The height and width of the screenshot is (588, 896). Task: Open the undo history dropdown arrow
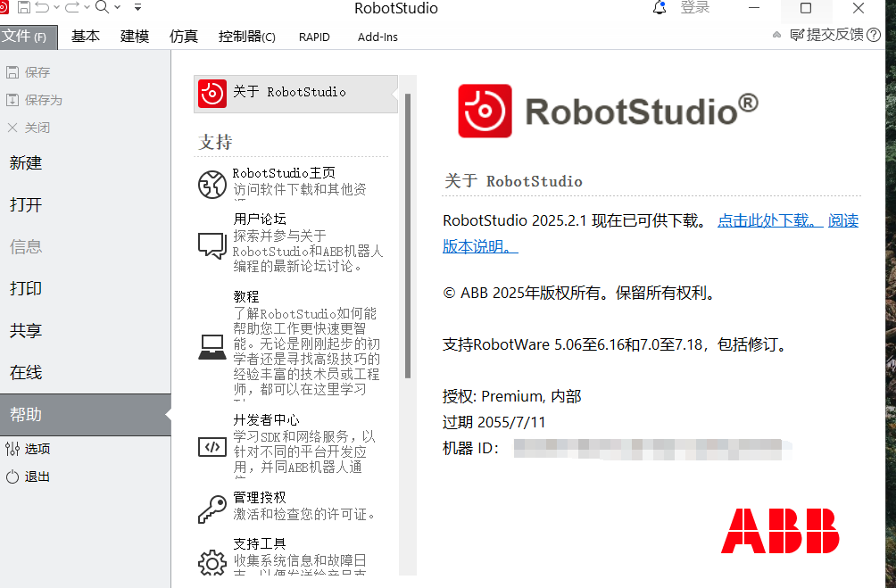pyautogui.click(x=57, y=8)
